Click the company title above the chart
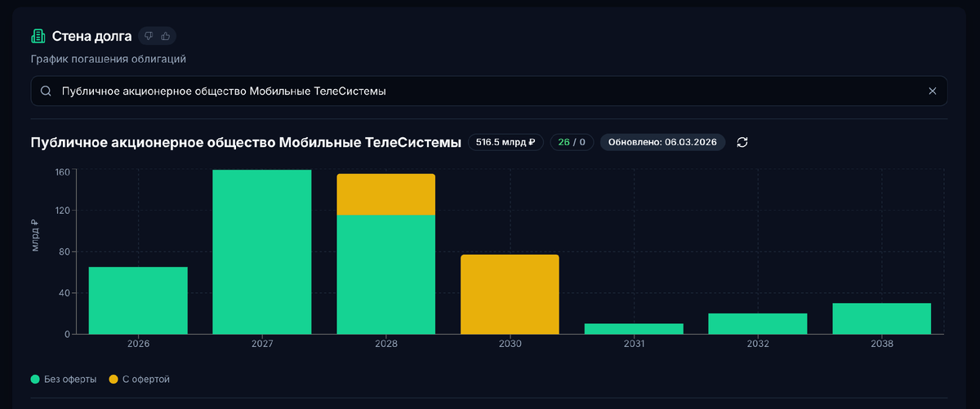The width and height of the screenshot is (980, 409). point(246,142)
